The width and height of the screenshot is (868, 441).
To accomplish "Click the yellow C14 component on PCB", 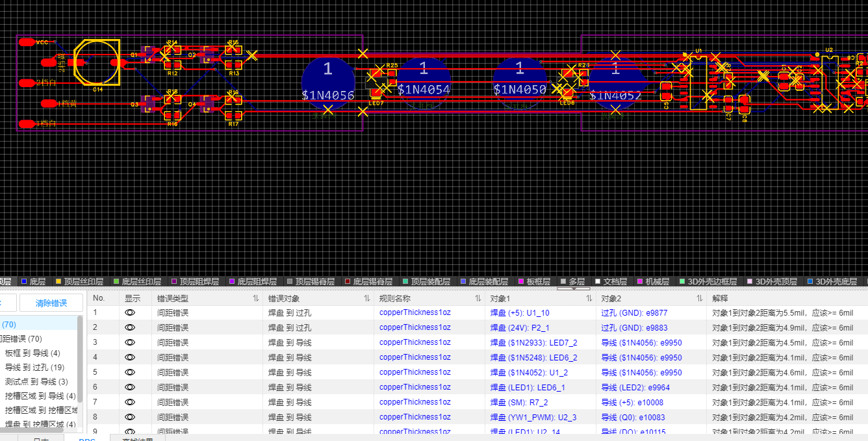I will coord(97,62).
